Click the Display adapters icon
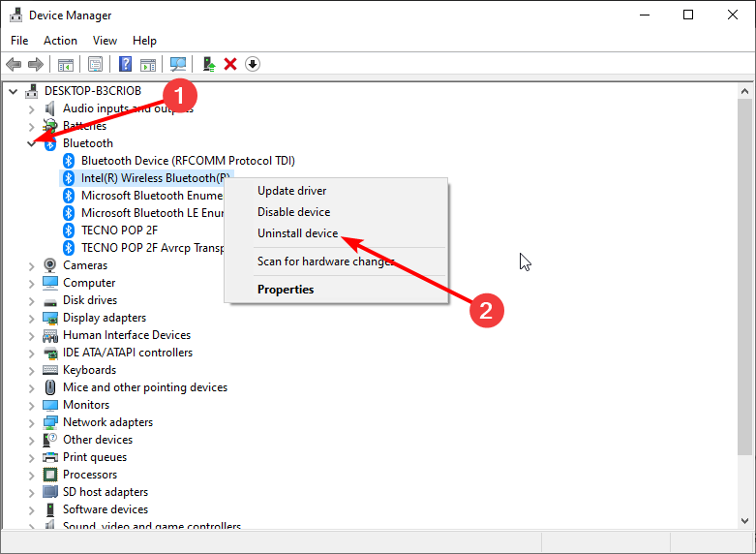Viewport: 756px width, 554px height. [x=50, y=318]
